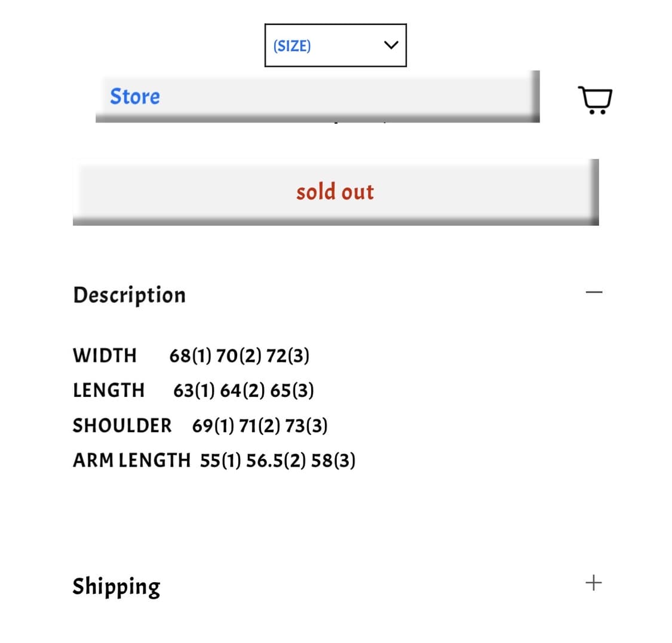Image resolution: width=672 pixels, height=643 pixels.
Task: Click the 63(1) length value
Action: coord(194,390)
